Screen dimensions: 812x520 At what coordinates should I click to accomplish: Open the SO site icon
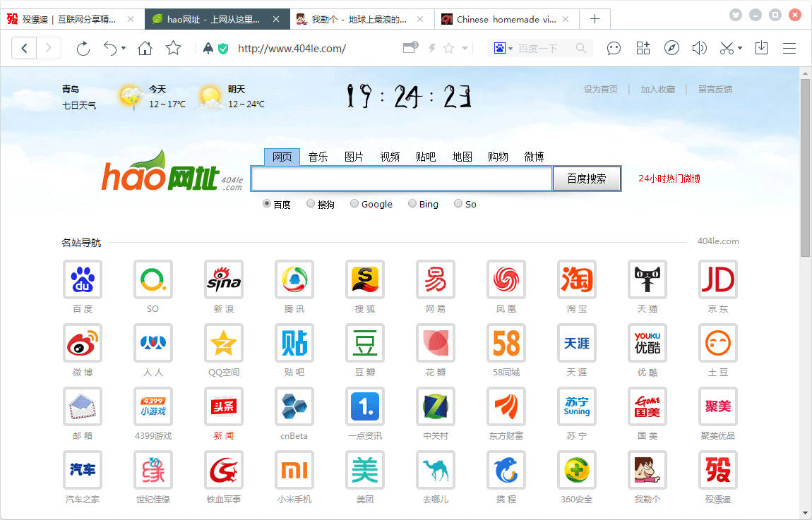pyautogui.click(x=153, y=279)
